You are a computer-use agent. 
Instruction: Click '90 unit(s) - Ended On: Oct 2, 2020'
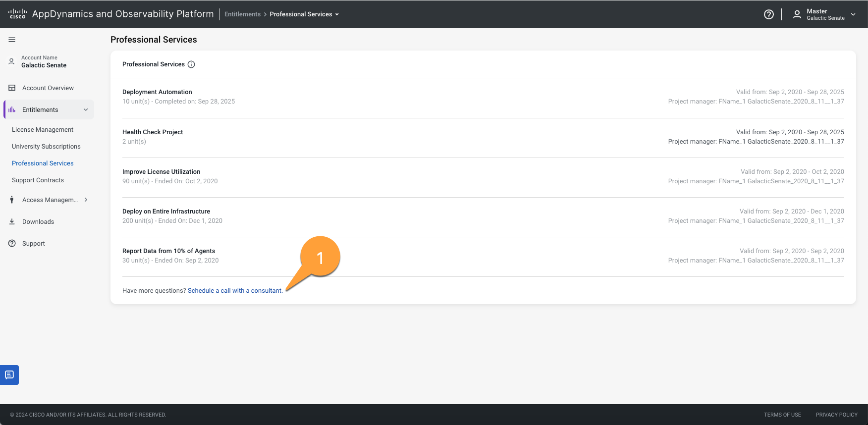click(170, 181)
